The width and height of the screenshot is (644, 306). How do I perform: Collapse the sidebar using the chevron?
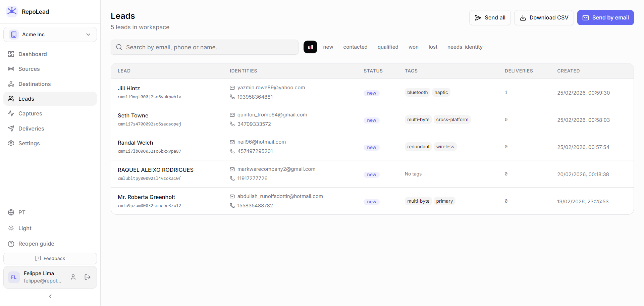pyautogui.click(x=50, y=296)
